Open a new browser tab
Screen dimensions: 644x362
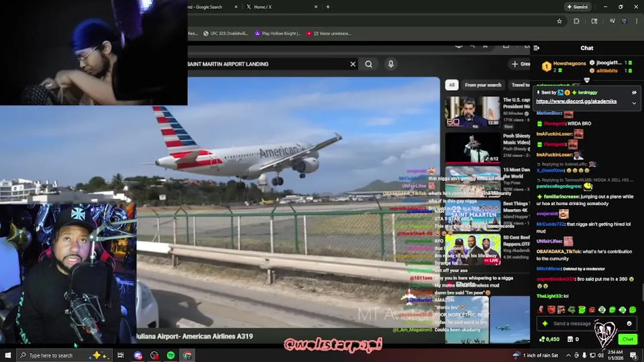[328, 7]
